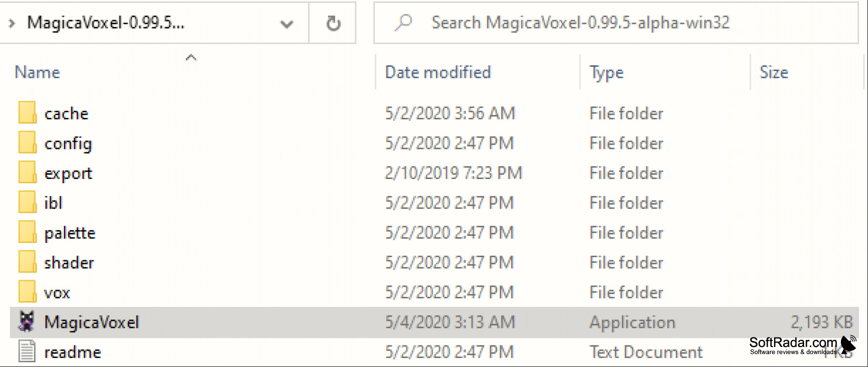
Task: Toggle sort order with Name column arrow
Action: click(191, 57)
